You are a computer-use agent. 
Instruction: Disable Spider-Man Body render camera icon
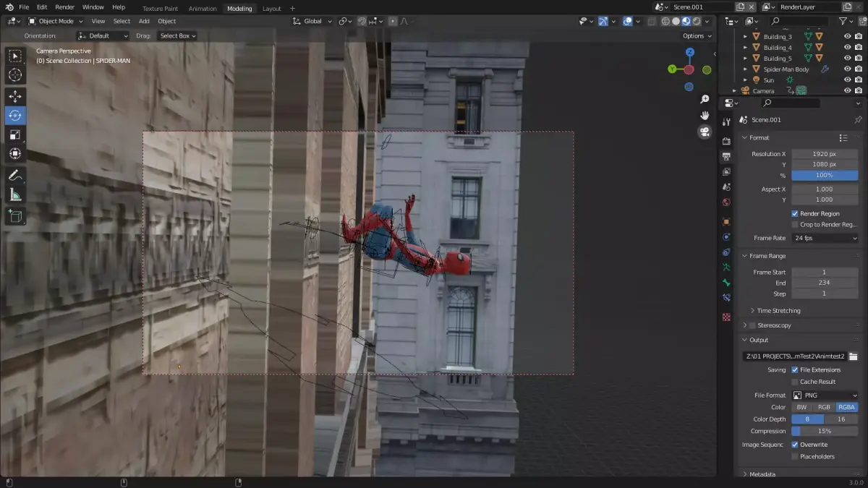(x=859, y=69)
